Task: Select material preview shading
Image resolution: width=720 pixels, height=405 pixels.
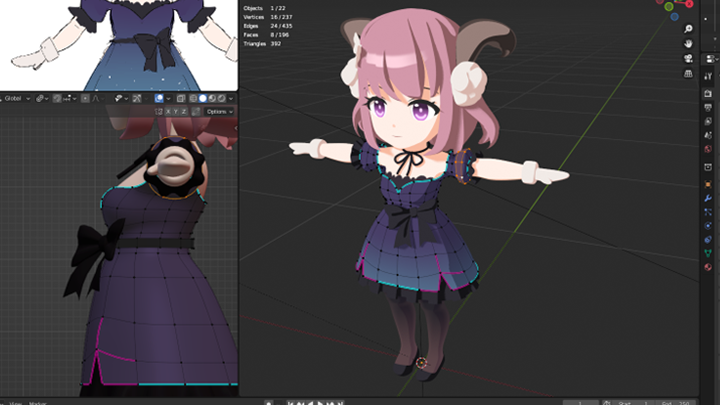Action: [x=212, y=98]
